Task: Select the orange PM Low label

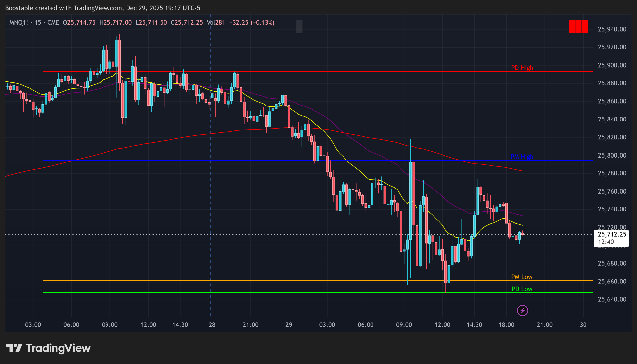Action: coord(522,277)
